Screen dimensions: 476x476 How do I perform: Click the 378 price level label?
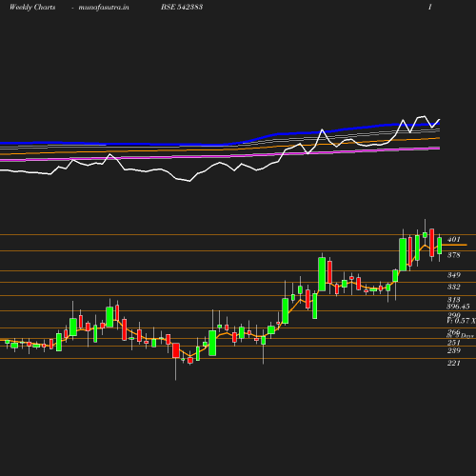[453, 255]
